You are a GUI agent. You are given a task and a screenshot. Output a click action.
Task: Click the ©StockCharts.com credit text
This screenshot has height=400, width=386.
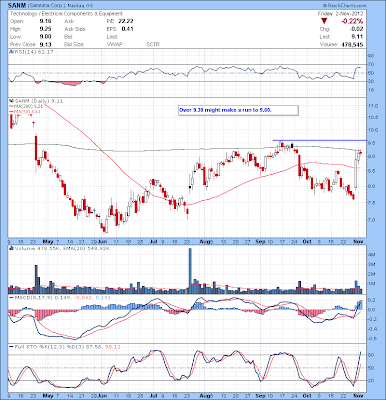pos(344,6)
